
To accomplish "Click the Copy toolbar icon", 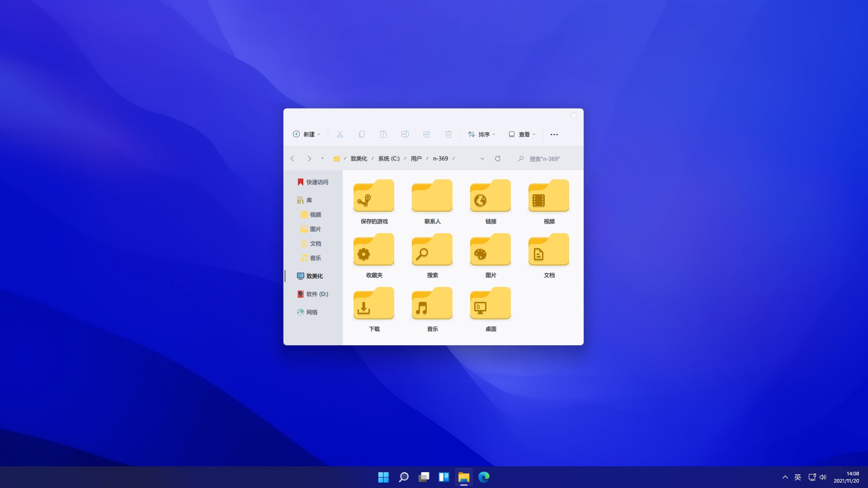I will pos(362,134).
